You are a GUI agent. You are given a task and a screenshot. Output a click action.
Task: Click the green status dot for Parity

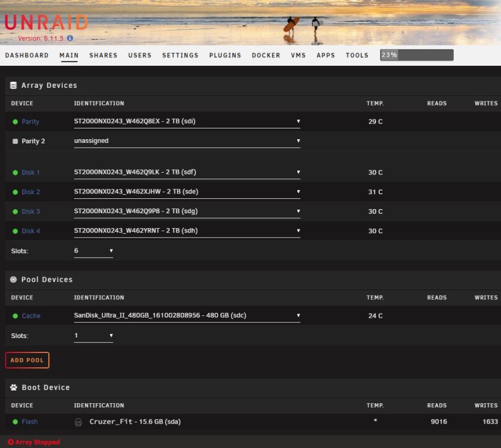(15, 122)
